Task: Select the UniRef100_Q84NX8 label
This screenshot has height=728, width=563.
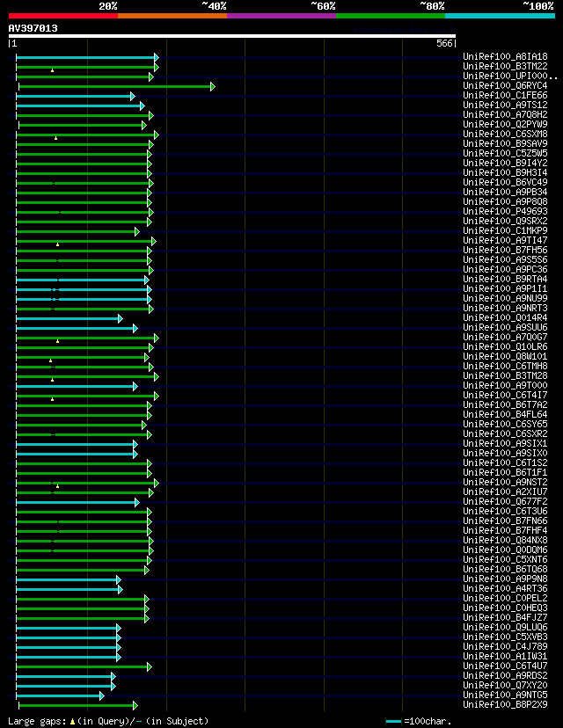Action: click(505, 541)
